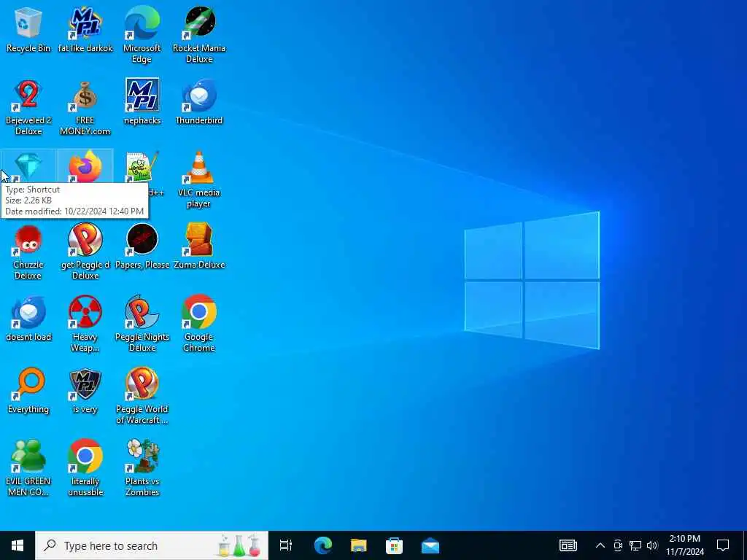Expand the hidden system tray icons
Image resolution: width=747 pixels, height=560 pixels.
(x=600, y=545)
